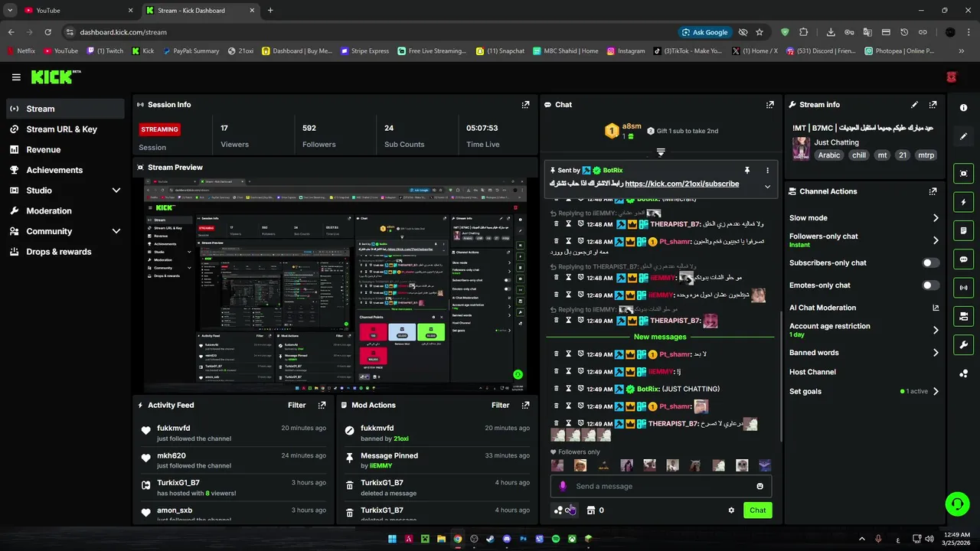The height and width of the screenshot is (551, 980).
Task: Open the Revenue page
Action: coord(65,150)
